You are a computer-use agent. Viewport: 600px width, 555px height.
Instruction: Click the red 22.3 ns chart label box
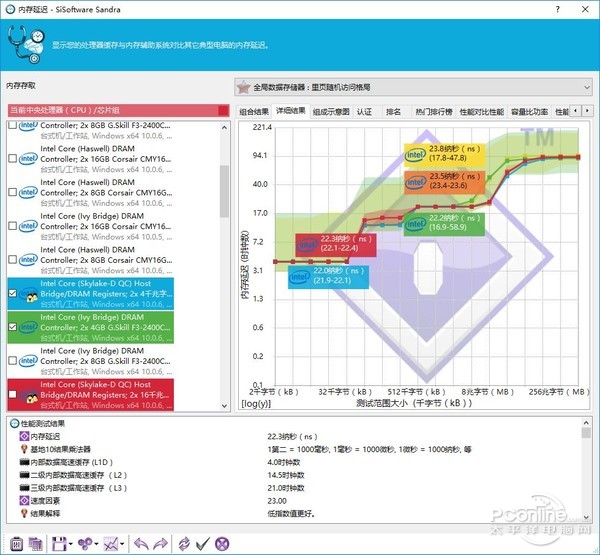point(336,245)
